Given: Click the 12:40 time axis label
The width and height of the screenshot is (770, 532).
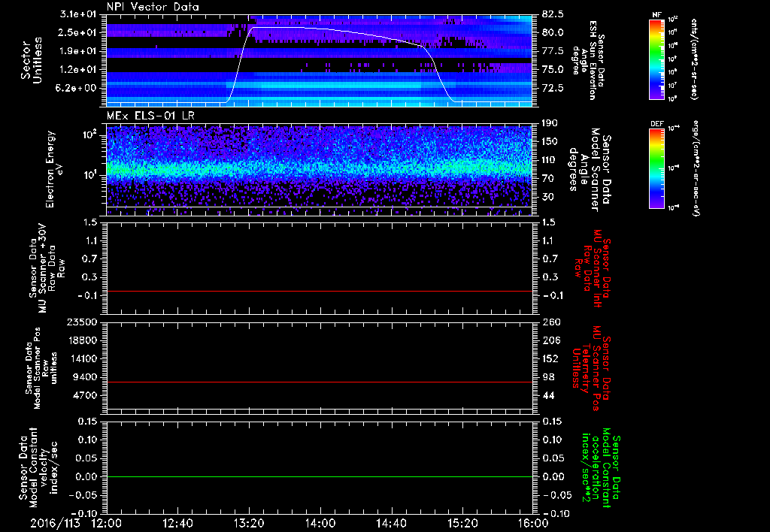Looking at the screenshot, I should coord(177,523).
